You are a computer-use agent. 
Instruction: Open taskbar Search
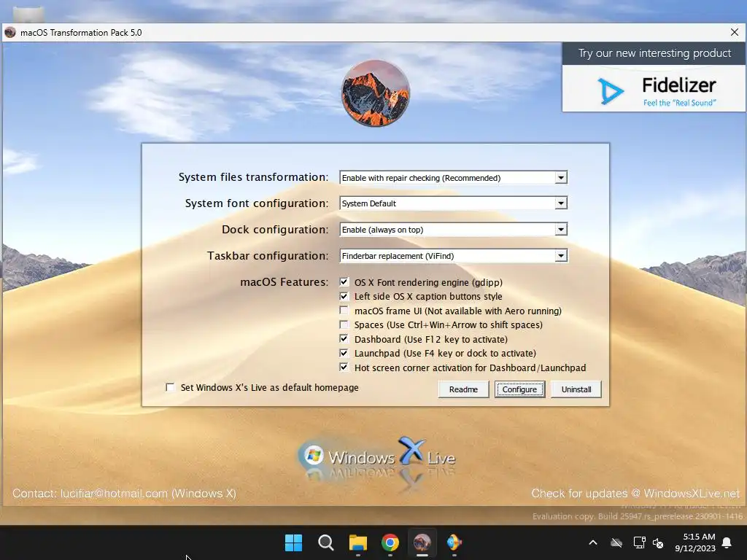pos(326,542)
